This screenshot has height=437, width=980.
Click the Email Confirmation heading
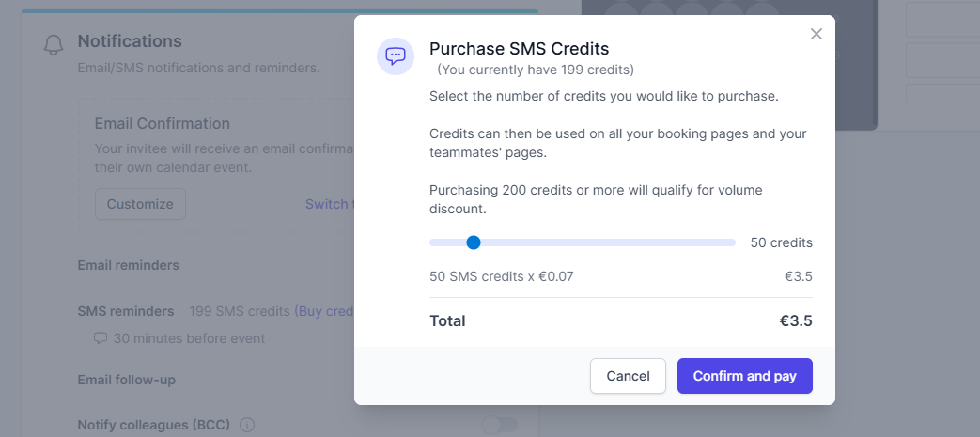[x=163, y=123]
